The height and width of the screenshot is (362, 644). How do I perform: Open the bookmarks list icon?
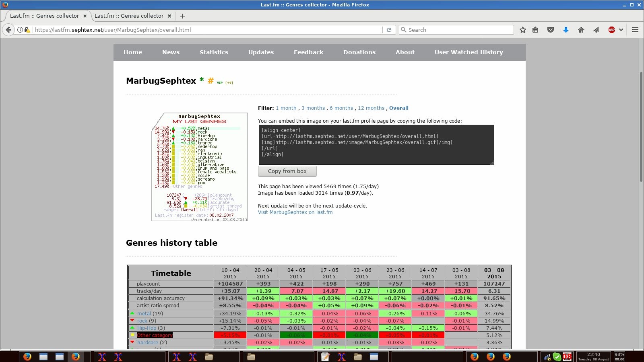pyautogui.click(x=535, y=30)
